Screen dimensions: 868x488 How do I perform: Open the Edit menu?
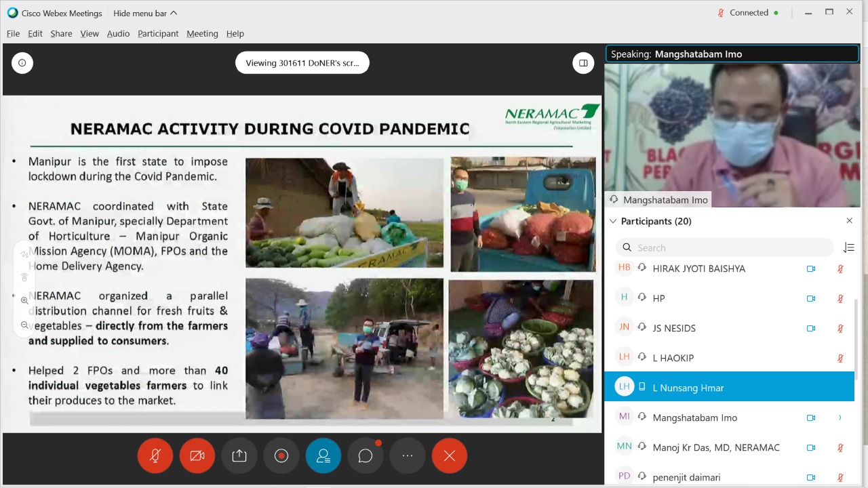pyautogui.click(x=35, y=33)
